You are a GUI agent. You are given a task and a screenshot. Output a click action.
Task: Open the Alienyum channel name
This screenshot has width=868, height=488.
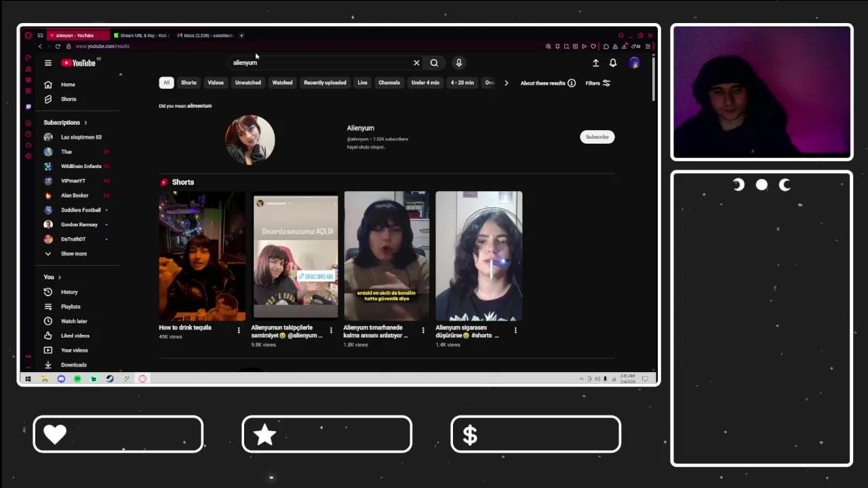pyautogui.click(x=361, y=128)
